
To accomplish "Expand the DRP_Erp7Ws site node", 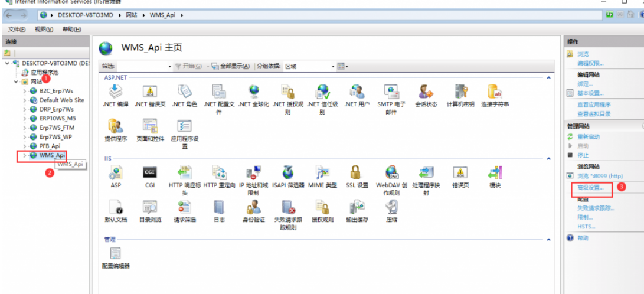I will (25, 109).
